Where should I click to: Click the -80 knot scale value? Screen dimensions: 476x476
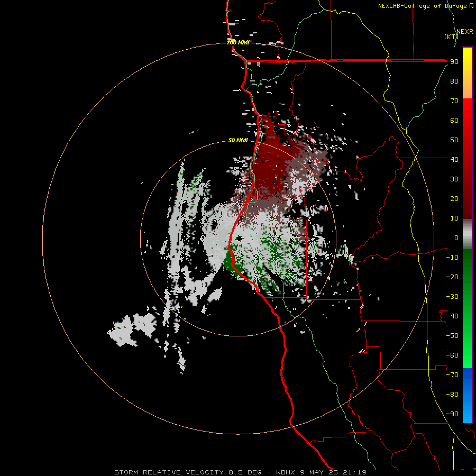[452, 395]
